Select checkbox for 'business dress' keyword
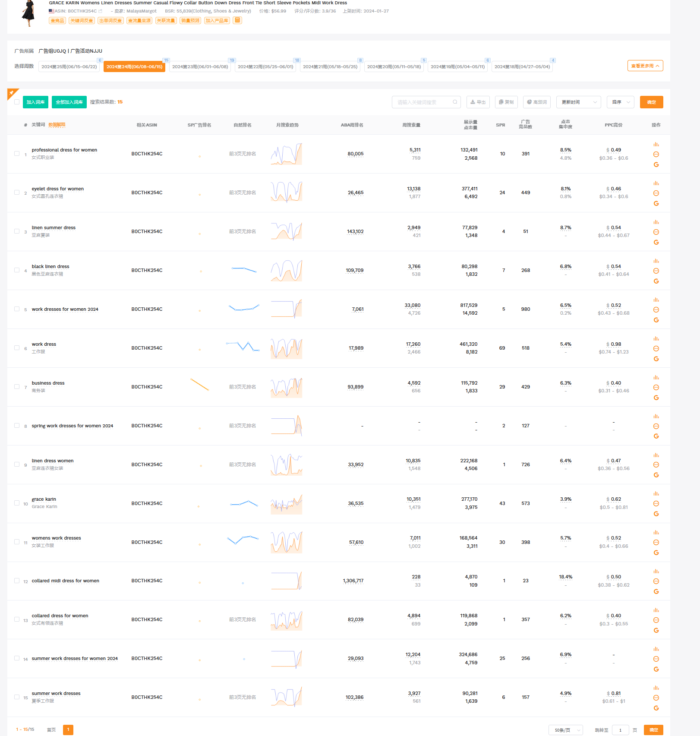This screenshot has height=736, width=700. [x=17, y=387]
